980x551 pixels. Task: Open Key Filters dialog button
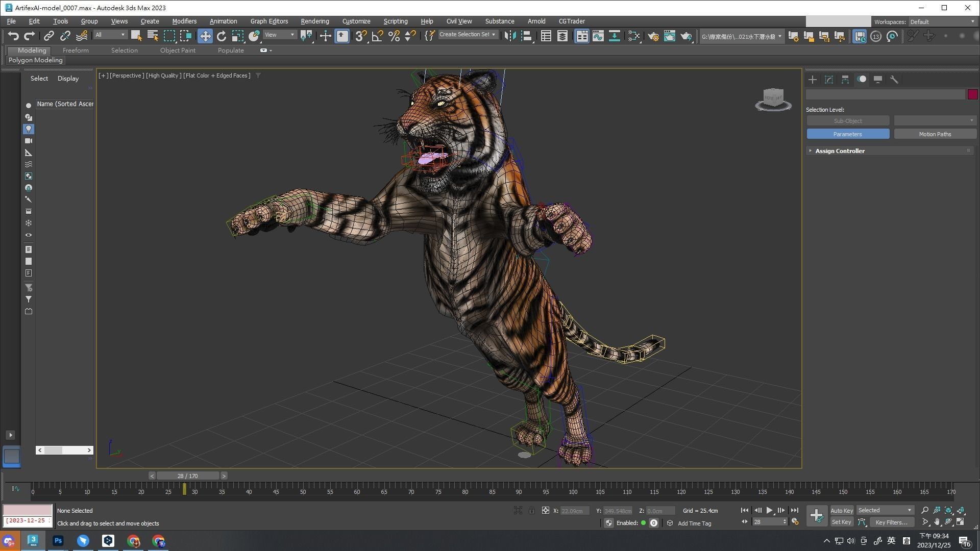pos(891,522)
